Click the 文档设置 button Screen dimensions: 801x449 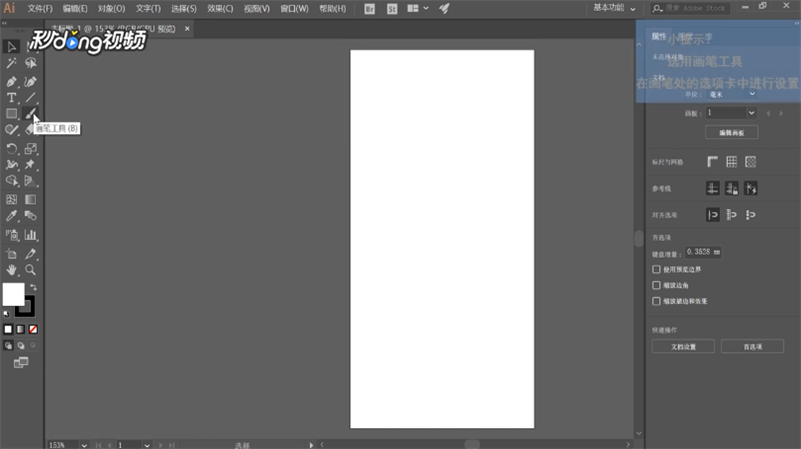pos(683,346)
